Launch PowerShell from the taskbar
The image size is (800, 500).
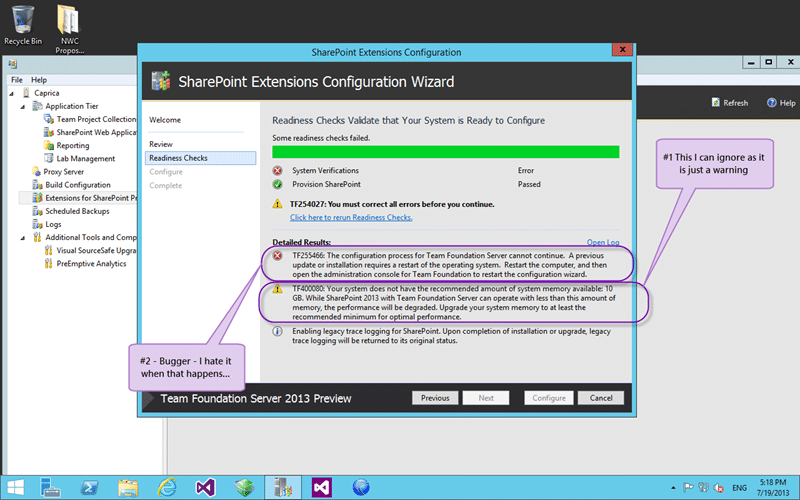[x=89, y=487]
